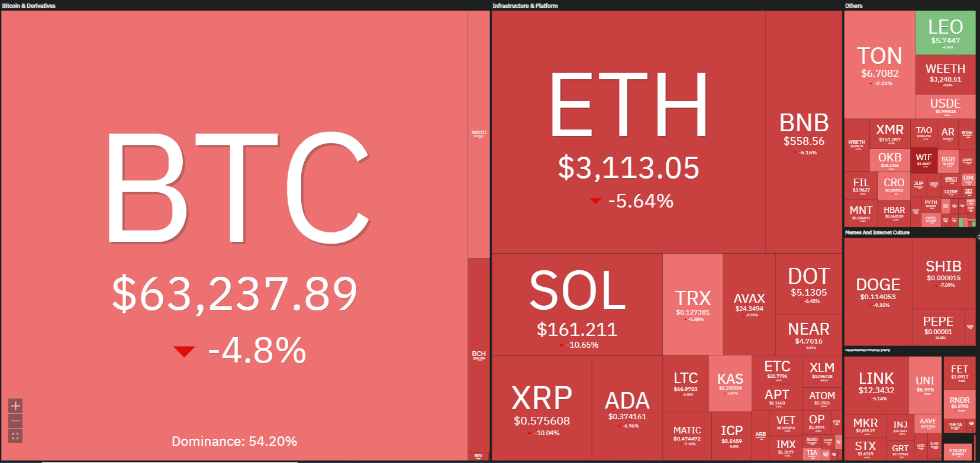Toggle fullscreen view icon

point(15,436)
